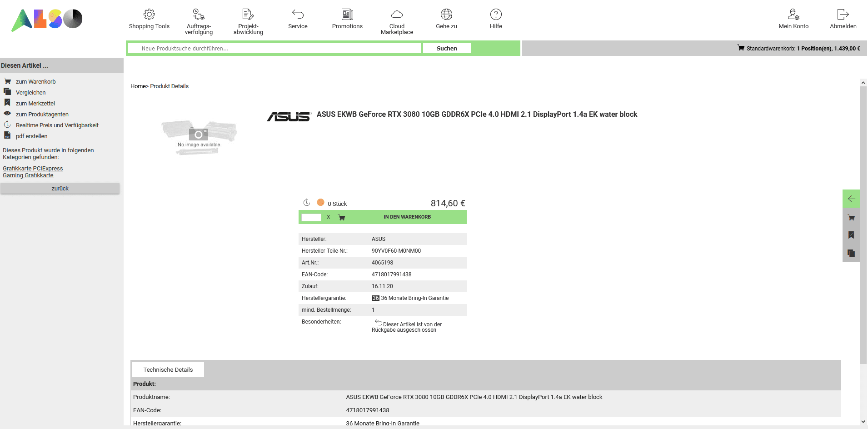Click the pdf erstellen link

coord(32,136)
